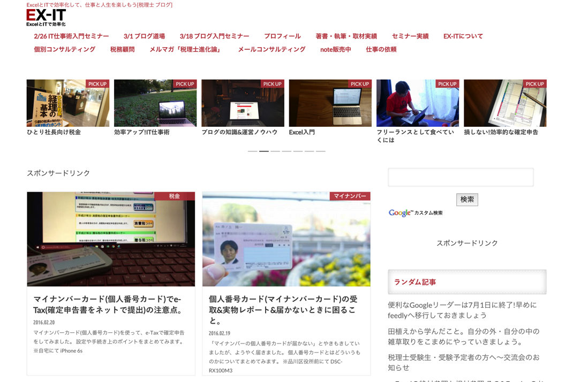Viewport: 588px width, 382px height.
Task: Open the フリーランスとして食べていくには thumbnail
Action: click(418, 103)
